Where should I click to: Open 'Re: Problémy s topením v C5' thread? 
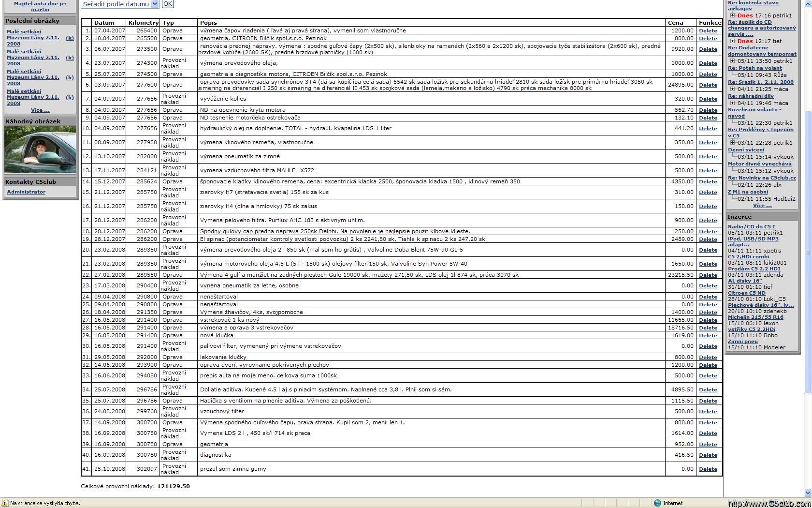pos(760,133)
